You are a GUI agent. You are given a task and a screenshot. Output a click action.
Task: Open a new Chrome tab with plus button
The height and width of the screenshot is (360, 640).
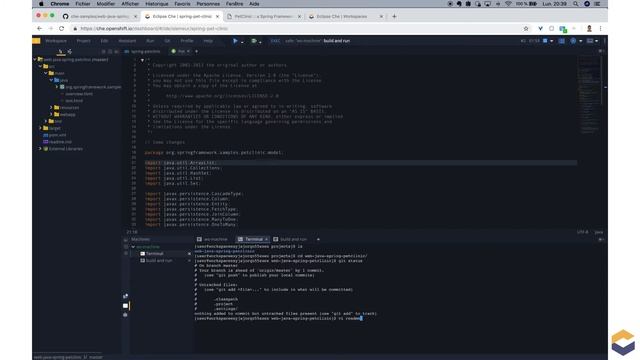point(394,16)
